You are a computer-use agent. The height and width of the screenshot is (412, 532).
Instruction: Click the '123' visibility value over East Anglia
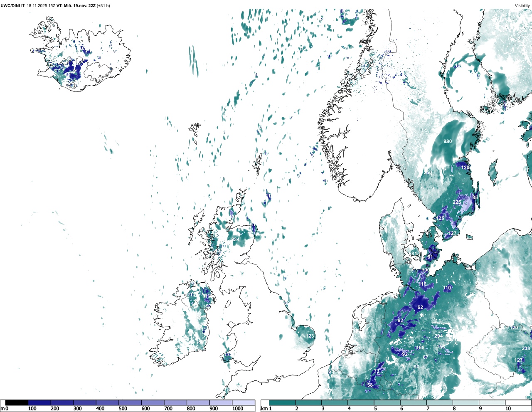tap(310, 336)
